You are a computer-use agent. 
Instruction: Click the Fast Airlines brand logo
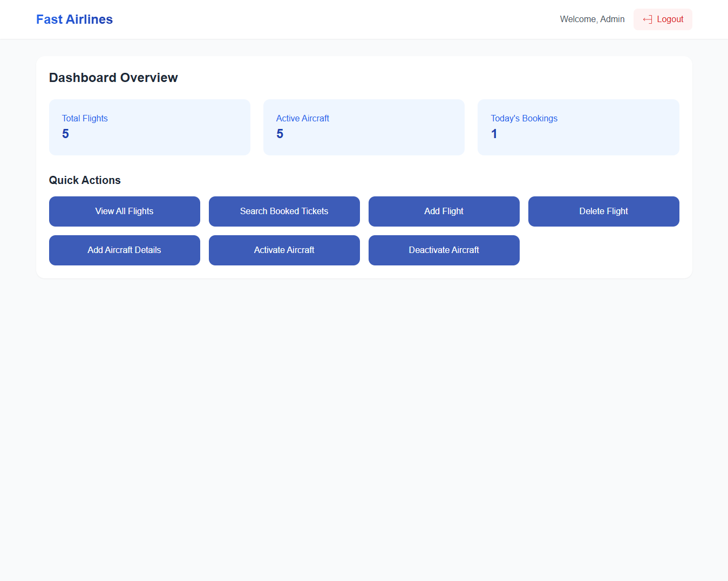coord(74,19)
